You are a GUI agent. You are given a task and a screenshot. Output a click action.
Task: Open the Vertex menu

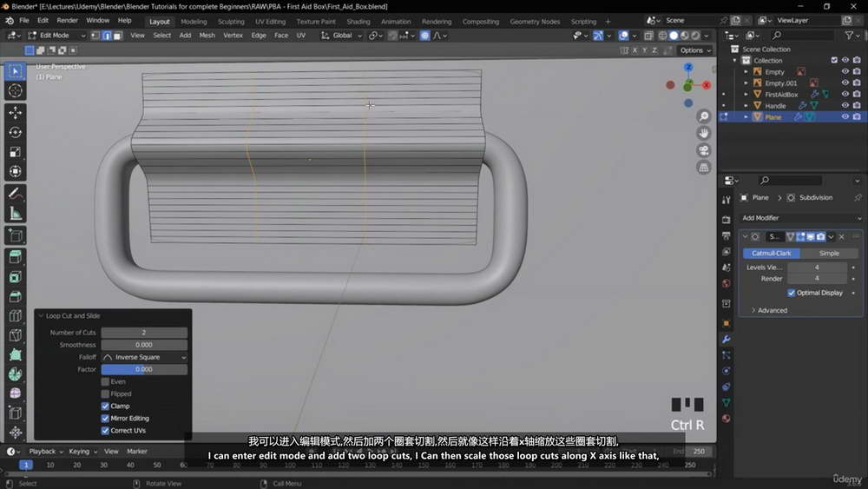[x=233, y=36]
